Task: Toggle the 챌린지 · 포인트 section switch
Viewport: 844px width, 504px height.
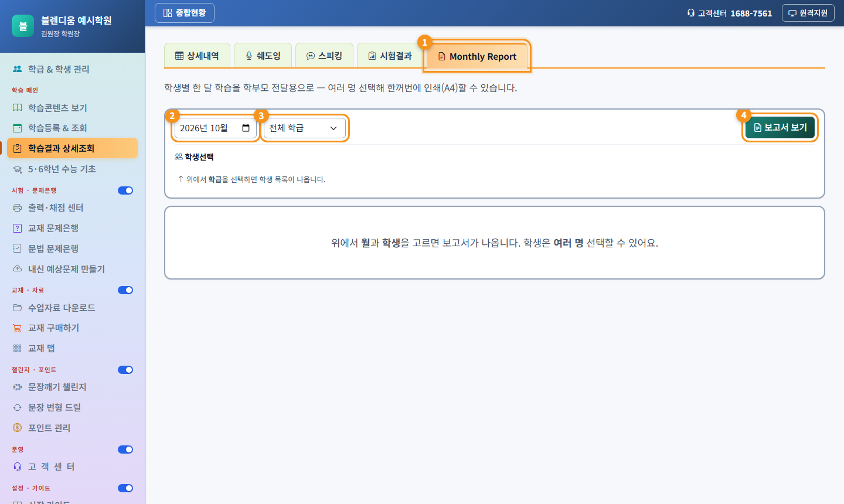Action: [x=125, y=370]
